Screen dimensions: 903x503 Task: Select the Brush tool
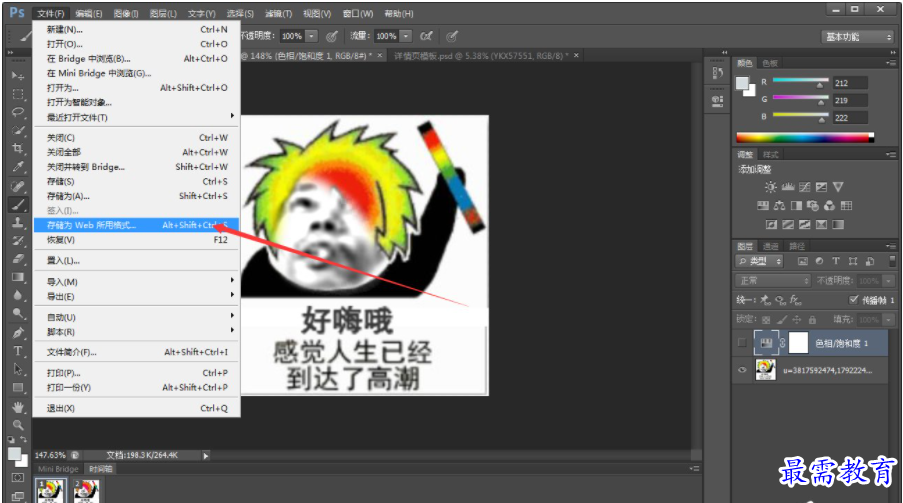[x=18, y=204]
